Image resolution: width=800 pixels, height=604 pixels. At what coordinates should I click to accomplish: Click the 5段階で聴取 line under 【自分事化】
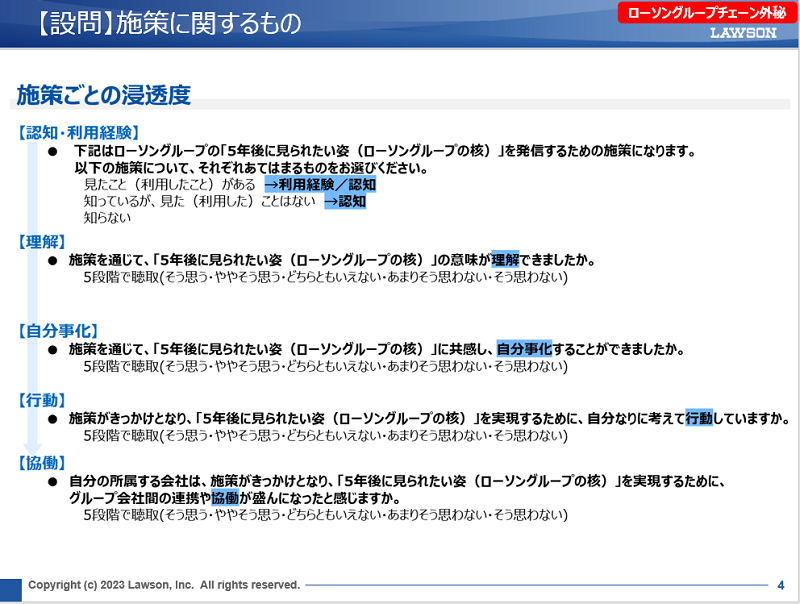(x=326, y=366)
